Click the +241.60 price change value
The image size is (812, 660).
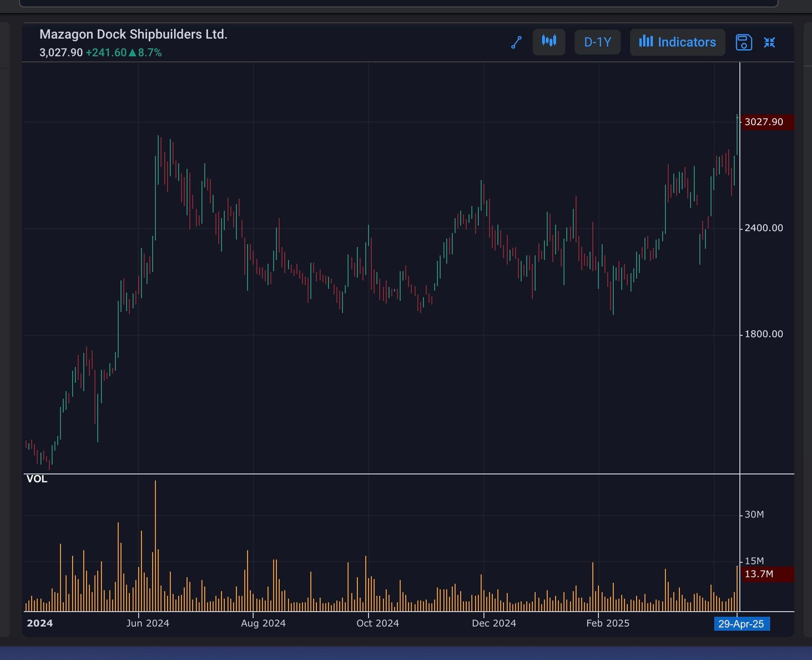point(106,53)
